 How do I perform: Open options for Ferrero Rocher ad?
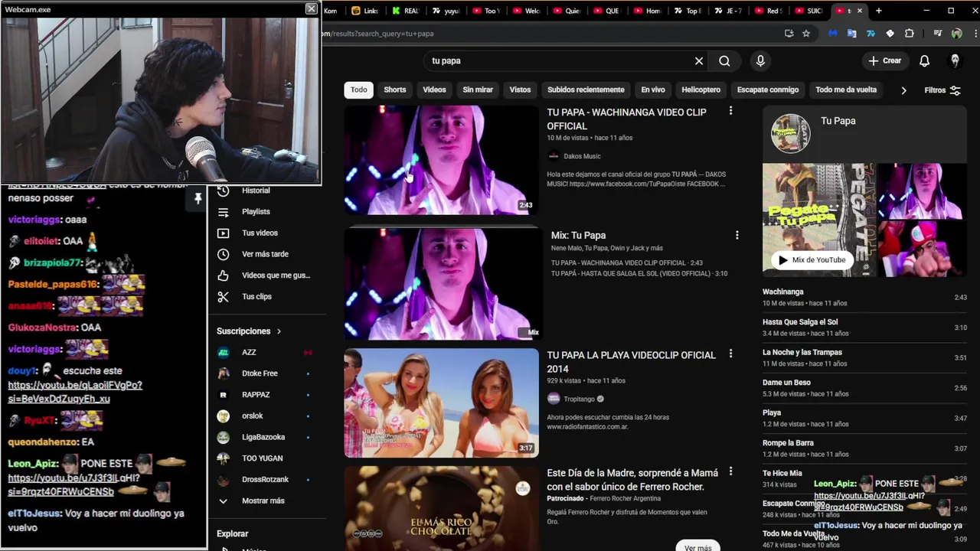pos(730,471)
